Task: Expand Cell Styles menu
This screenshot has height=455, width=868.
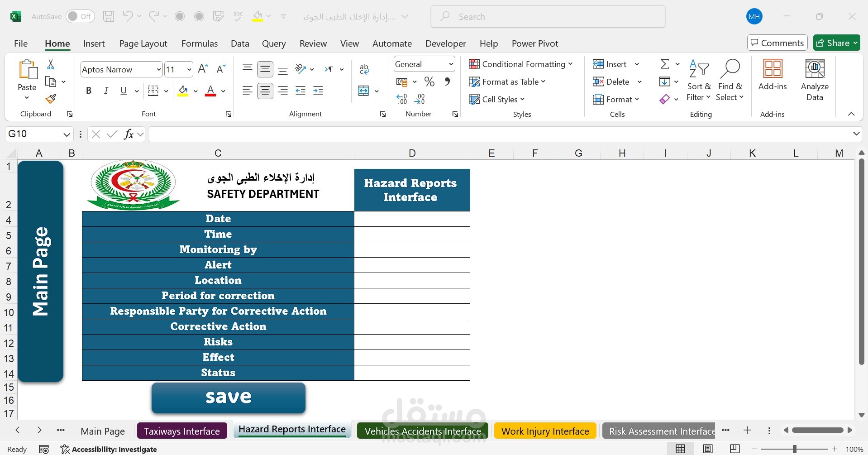Action: point(496,99)
